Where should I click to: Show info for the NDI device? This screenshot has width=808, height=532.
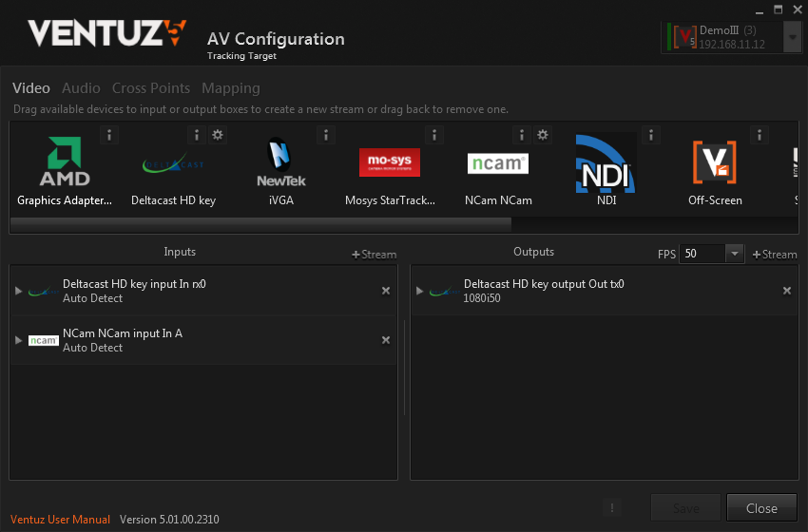click(651, 135)
